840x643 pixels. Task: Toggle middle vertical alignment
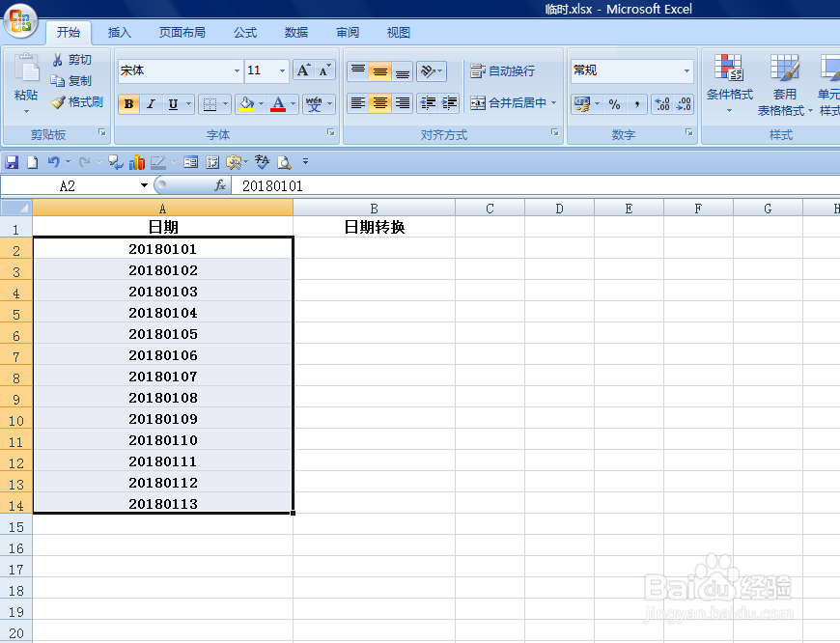click(379, 70)
